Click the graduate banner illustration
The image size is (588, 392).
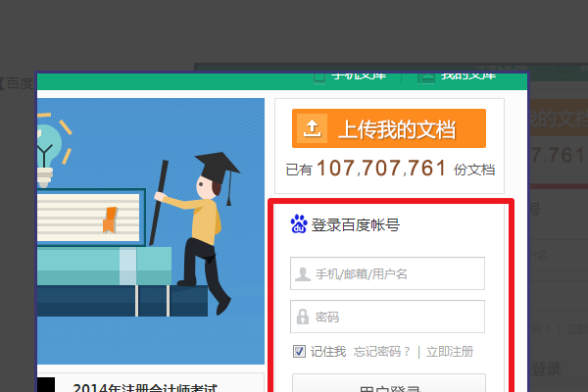point(151,231)
